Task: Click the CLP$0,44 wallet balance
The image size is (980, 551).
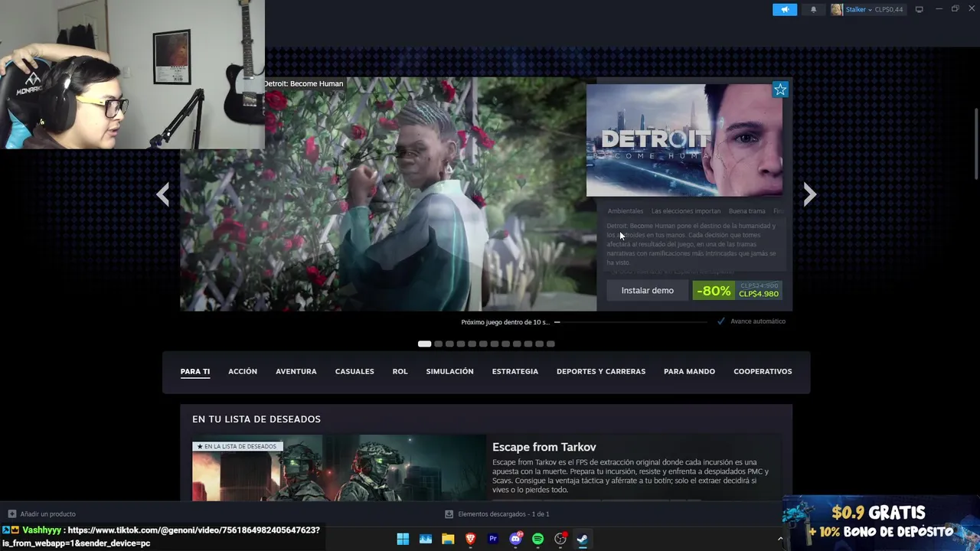Action: 889,10
